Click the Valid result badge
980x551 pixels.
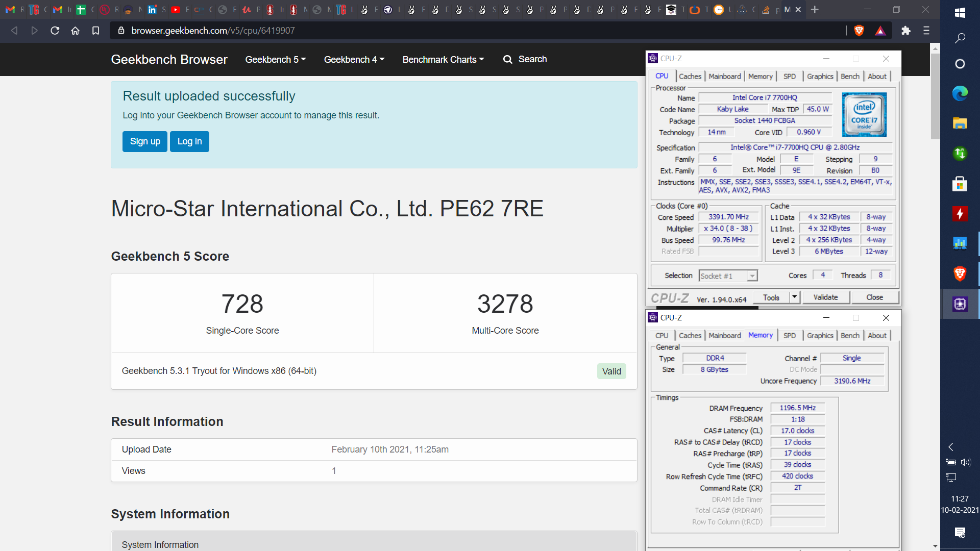[611, 371]
